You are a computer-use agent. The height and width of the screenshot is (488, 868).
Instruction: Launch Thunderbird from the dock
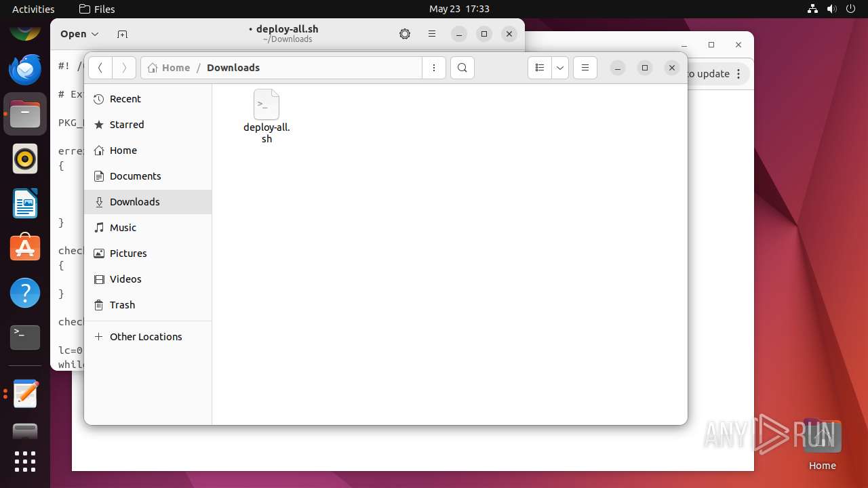(x=25, y=69)
